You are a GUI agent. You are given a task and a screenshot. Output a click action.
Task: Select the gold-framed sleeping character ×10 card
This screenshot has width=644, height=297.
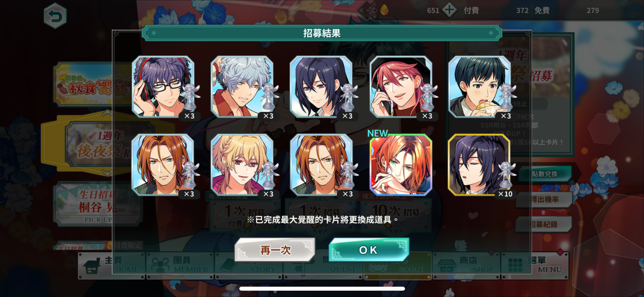(479, 165)
